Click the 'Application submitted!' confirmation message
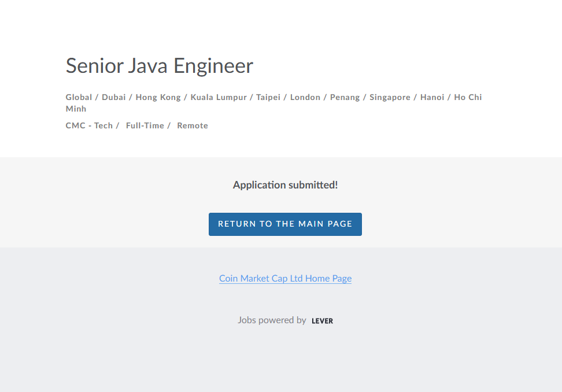Viewport: 562px width, 392px height. point(285,185)
